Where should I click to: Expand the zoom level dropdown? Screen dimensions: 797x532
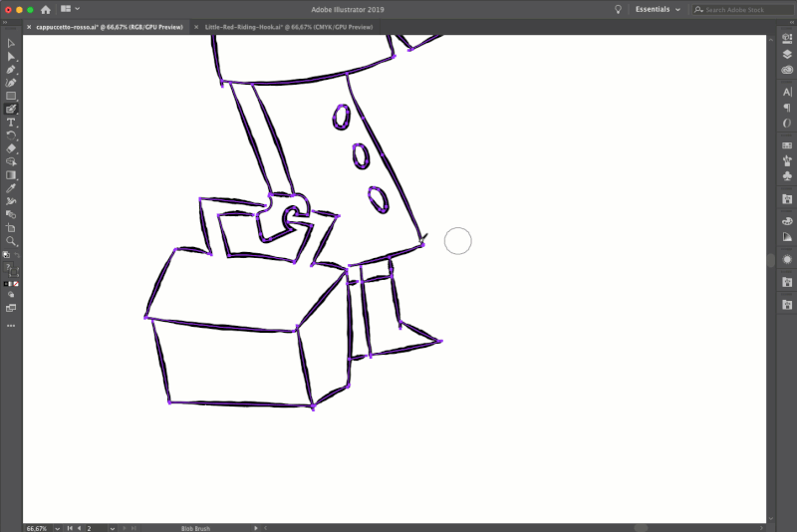click(x=56, y=528)
